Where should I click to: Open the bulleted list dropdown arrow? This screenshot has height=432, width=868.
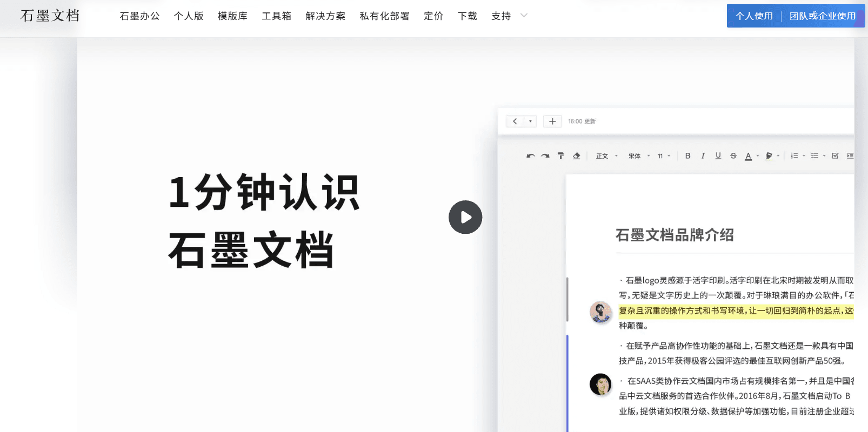click(824, 156)
